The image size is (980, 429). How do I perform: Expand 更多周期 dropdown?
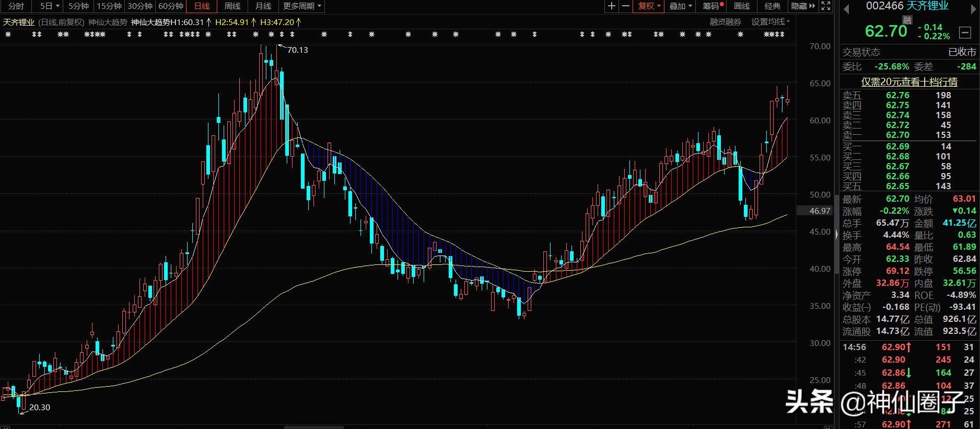(302, 6)
